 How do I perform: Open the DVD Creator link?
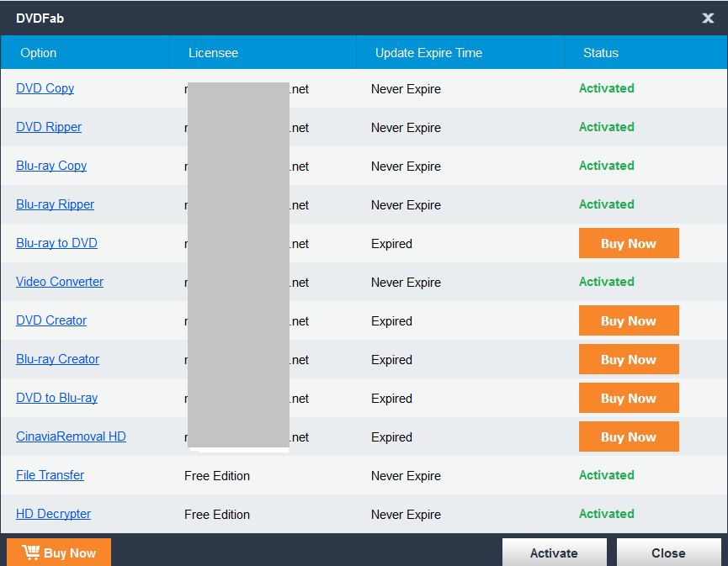[51, 320]
